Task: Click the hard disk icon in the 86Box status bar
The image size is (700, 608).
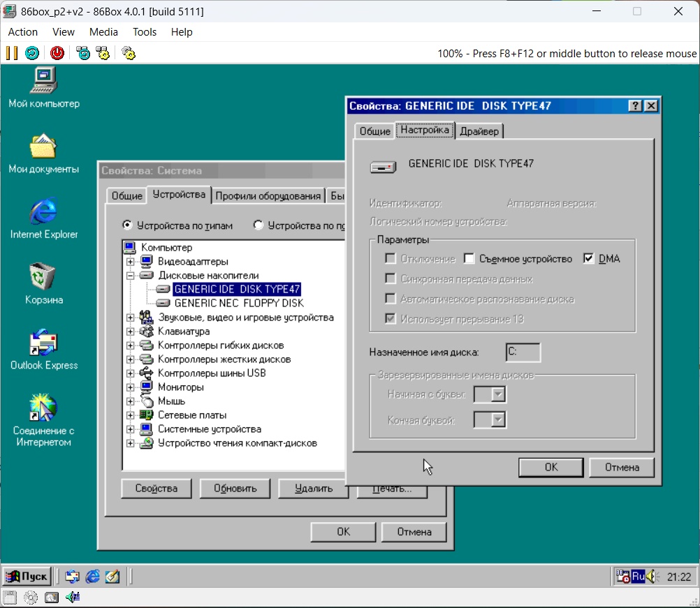Action: [x=52, y=598]
